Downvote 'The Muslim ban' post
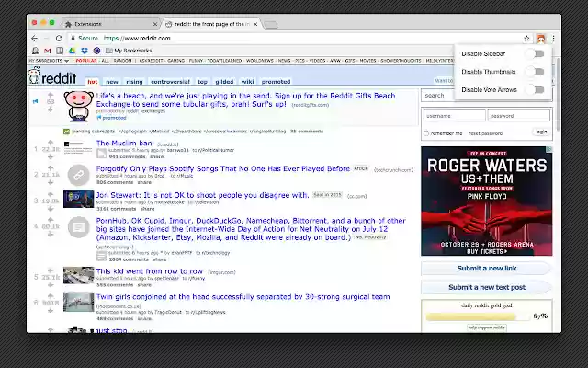 pos(51,156)
